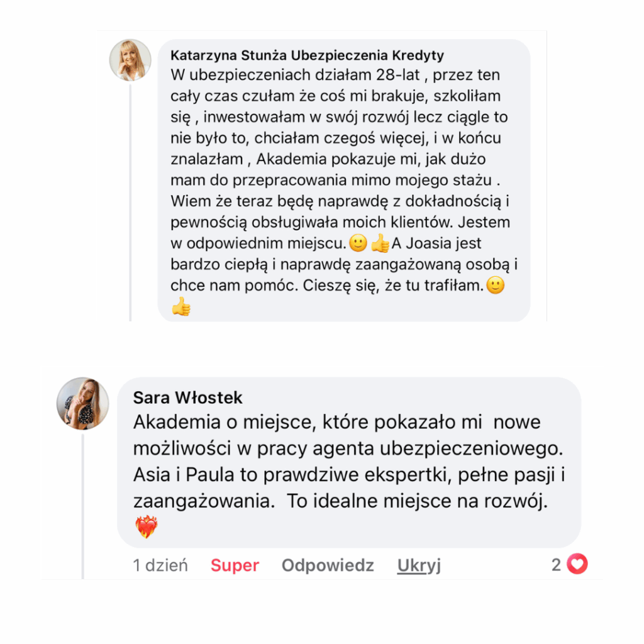The width and height of the screenshot is (644, 644).
Task: Open the '1 dzień' comment timestamp
Action: point(160,565)
